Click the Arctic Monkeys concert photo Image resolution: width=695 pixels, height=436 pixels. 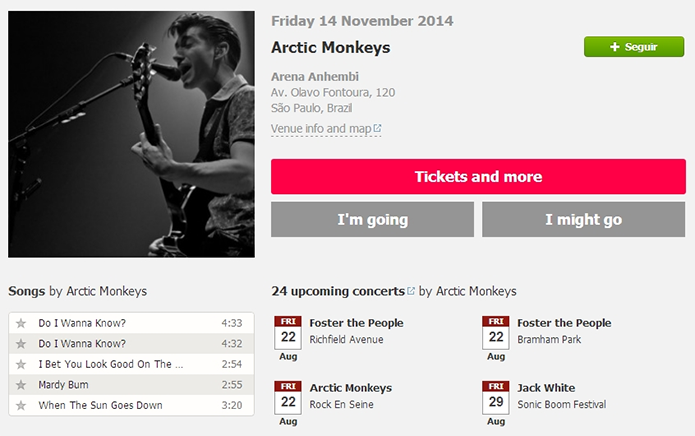[131, 134]
